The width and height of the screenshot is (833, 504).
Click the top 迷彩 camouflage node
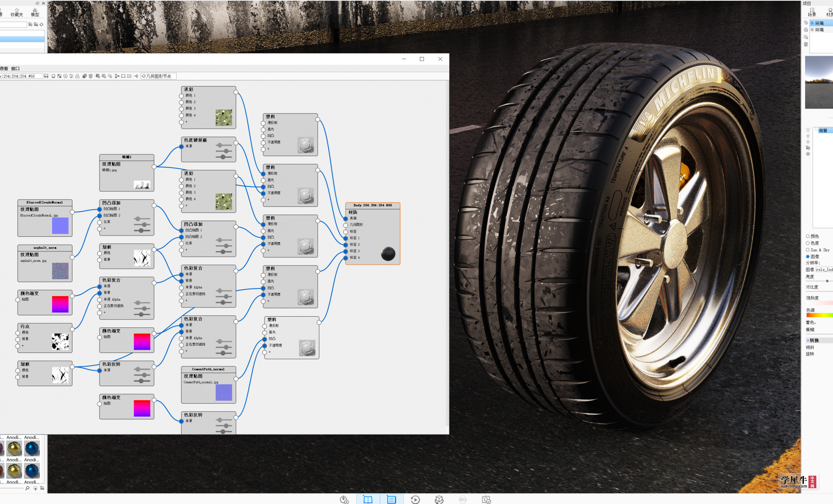pyautogui.click(x=208, y=108)
